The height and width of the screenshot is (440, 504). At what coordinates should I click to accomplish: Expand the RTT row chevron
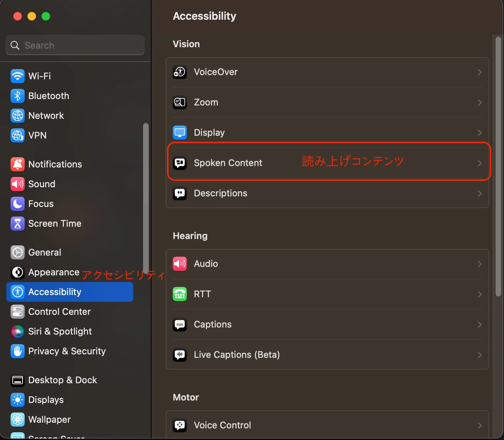pos(479,294)
